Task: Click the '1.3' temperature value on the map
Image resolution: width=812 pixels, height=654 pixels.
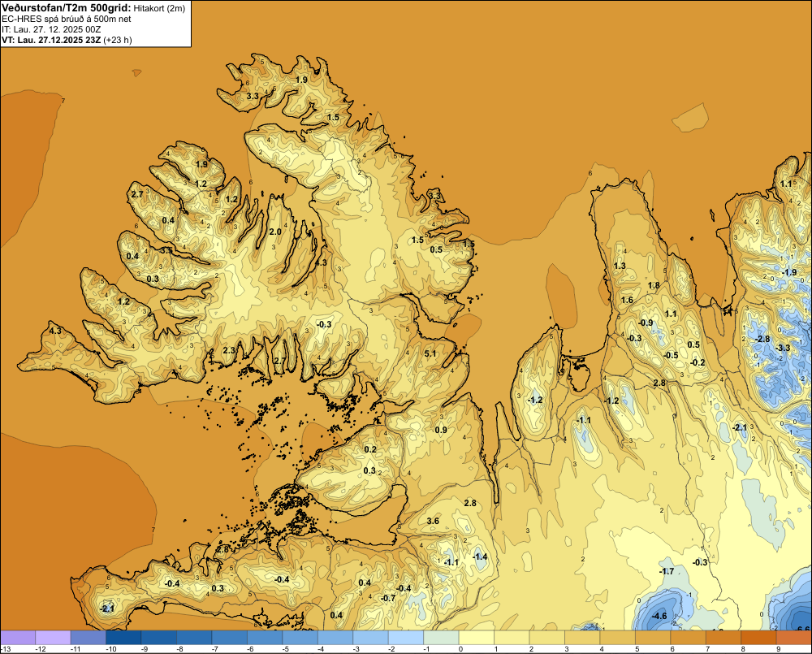Action: click(x=620, y=266)
